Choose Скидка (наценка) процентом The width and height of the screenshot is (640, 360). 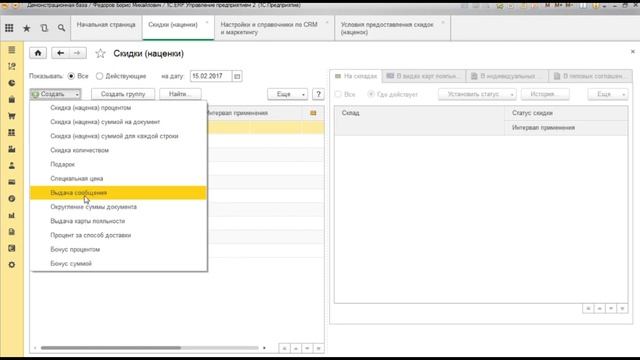pyautogui.click(x=118, y=108)
